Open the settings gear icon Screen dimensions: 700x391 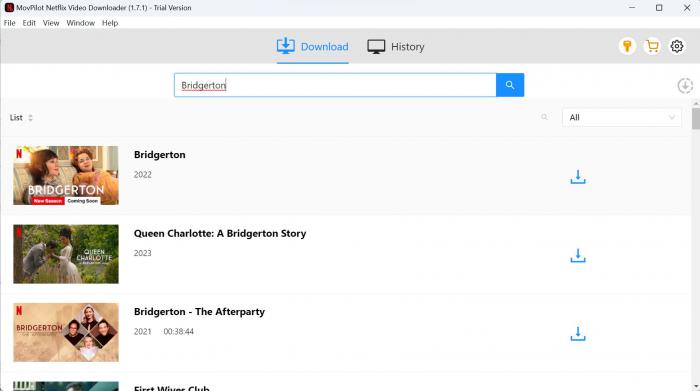(x=677, y=46)
